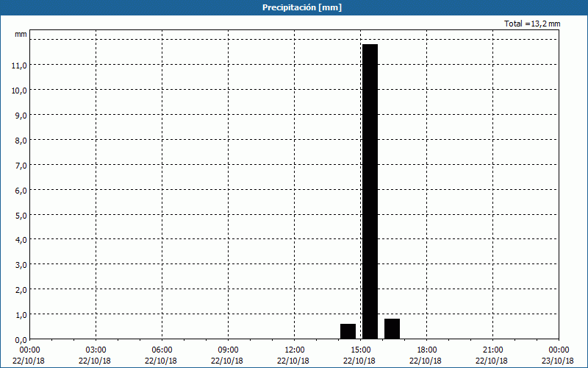
Task: Click the 18:00 time axis label
Action: click(427, 350)
